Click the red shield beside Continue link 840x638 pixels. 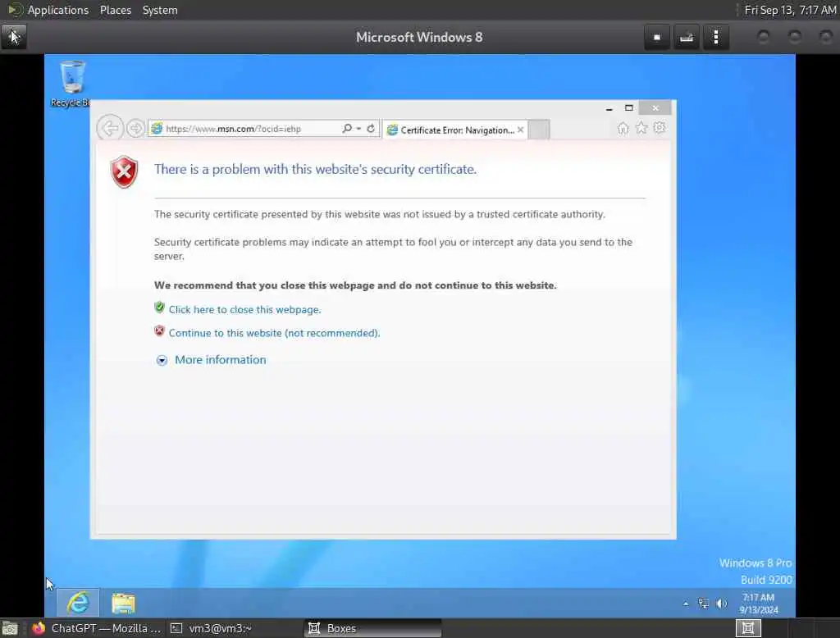(159, 331)
